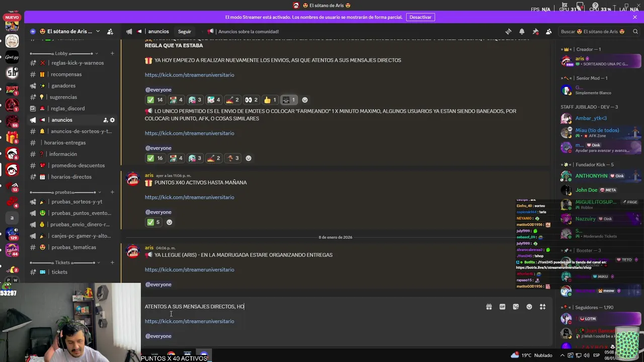644x362 pixels.
Task: Open the apps launcher icon in message box
Action: (x=542, y=307)
